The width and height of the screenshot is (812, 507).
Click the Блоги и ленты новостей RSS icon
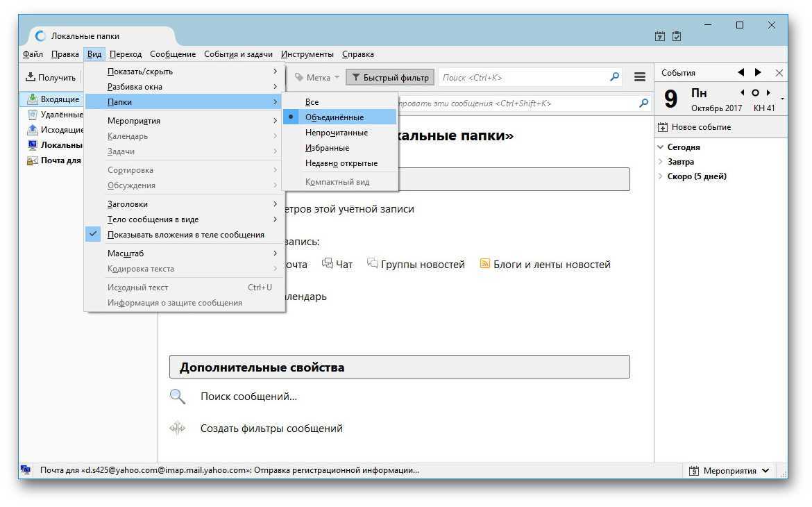[485, 264]
